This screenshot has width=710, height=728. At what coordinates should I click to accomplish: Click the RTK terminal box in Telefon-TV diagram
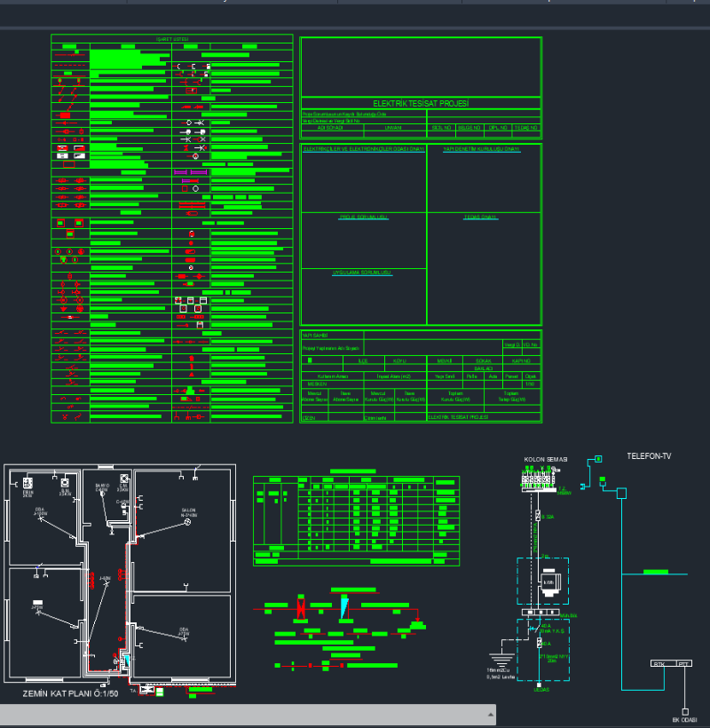click(x=659, y=664)
